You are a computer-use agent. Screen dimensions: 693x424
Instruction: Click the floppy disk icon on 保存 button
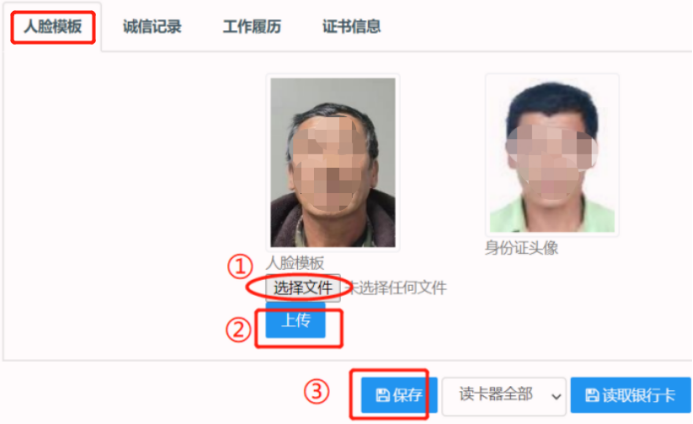pyautogui.click(x=382, y=395)
